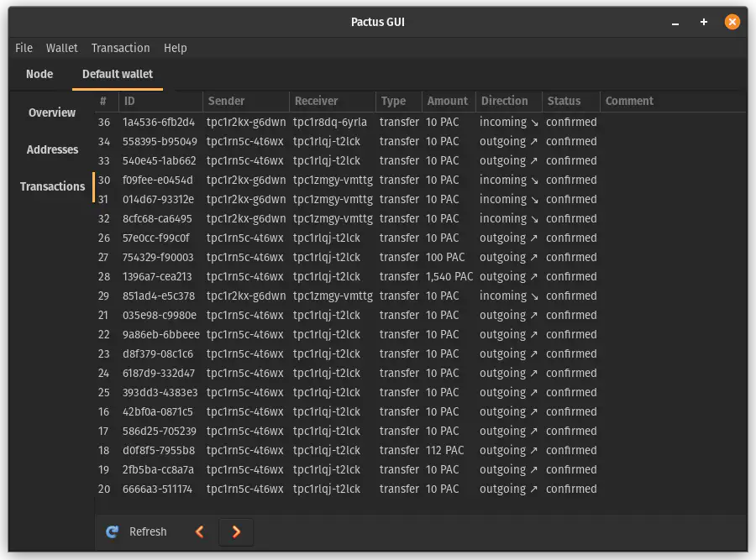Switch to the Default wallet tab
Viewport: 756px width, 560px height.
click(117, 74)
